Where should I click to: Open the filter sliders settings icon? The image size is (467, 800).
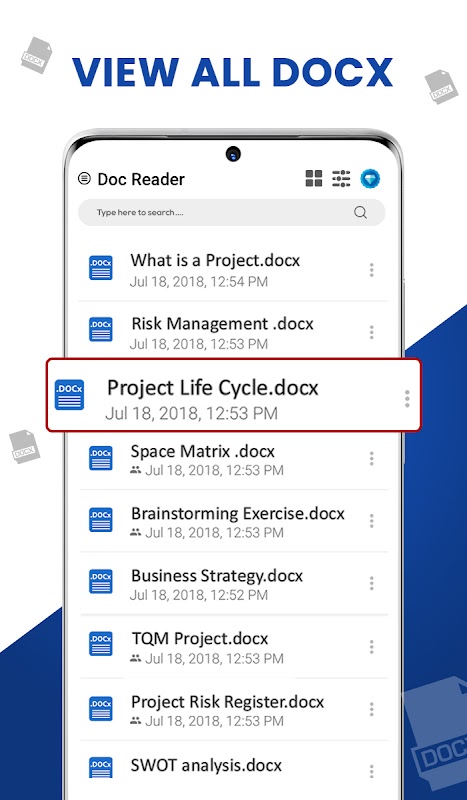point(341,179)
